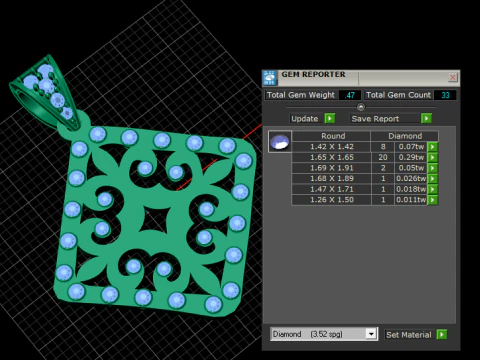Select the diamond-shaped center cutout of the pendant

154,220
